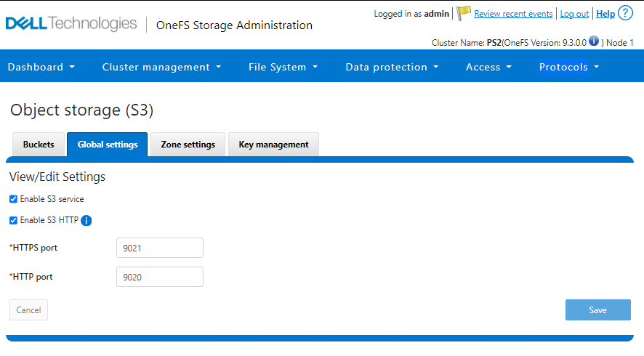Uncheck the Enable S3 HTTP checkbox
The image size is (644, 356).
coord(13,221)
